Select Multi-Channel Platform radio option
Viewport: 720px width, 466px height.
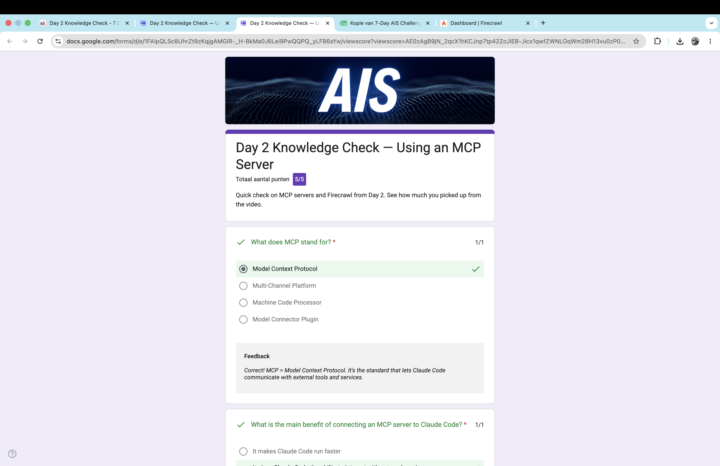(243, 286)
